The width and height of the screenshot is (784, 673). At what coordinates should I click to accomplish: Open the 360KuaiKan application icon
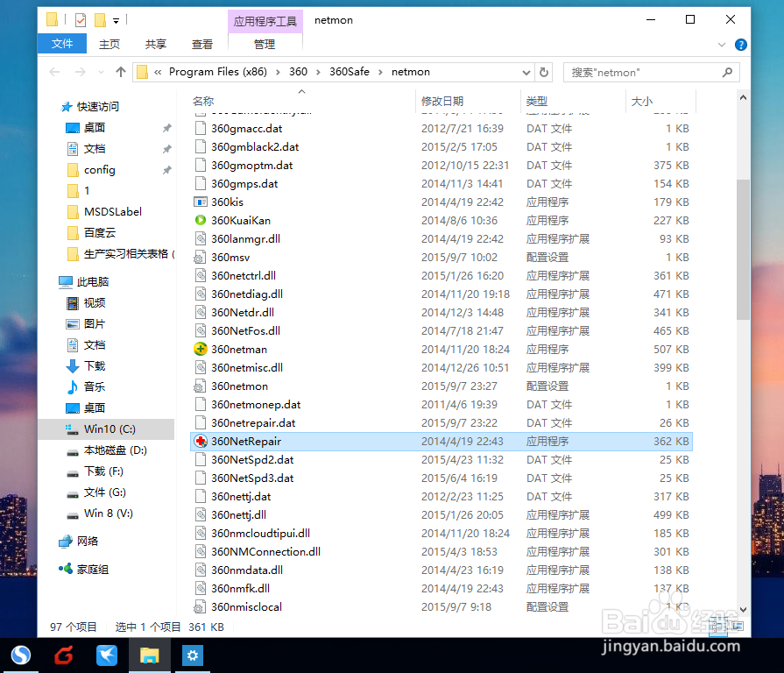[201, 220]
